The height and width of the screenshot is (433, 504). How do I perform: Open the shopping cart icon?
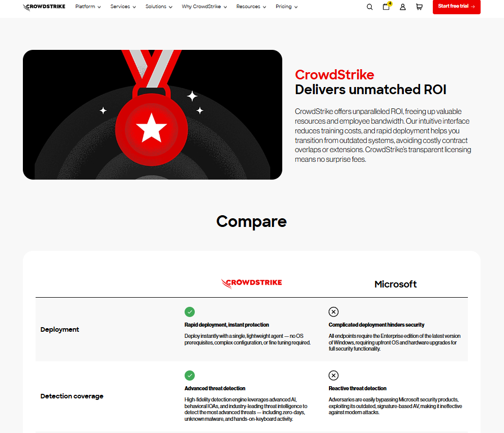[x=419, y=7]
